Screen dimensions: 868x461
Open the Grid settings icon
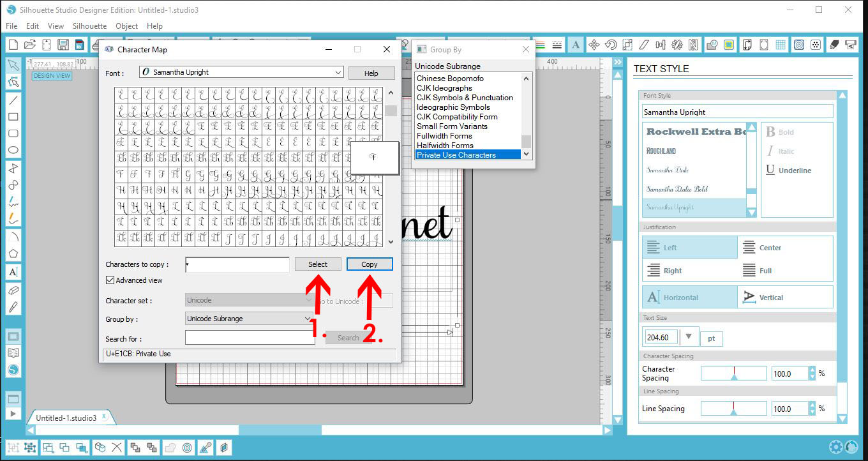click(781, 45)
